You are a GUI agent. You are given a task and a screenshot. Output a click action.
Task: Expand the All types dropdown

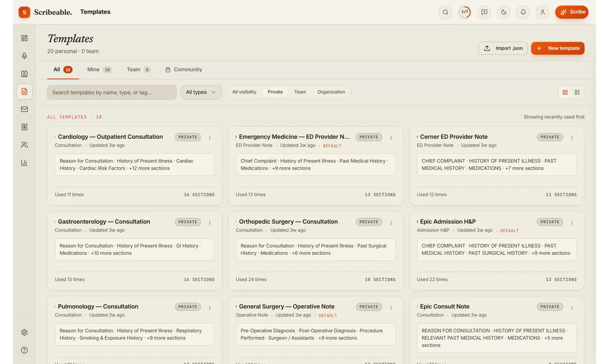pos(201,92)
